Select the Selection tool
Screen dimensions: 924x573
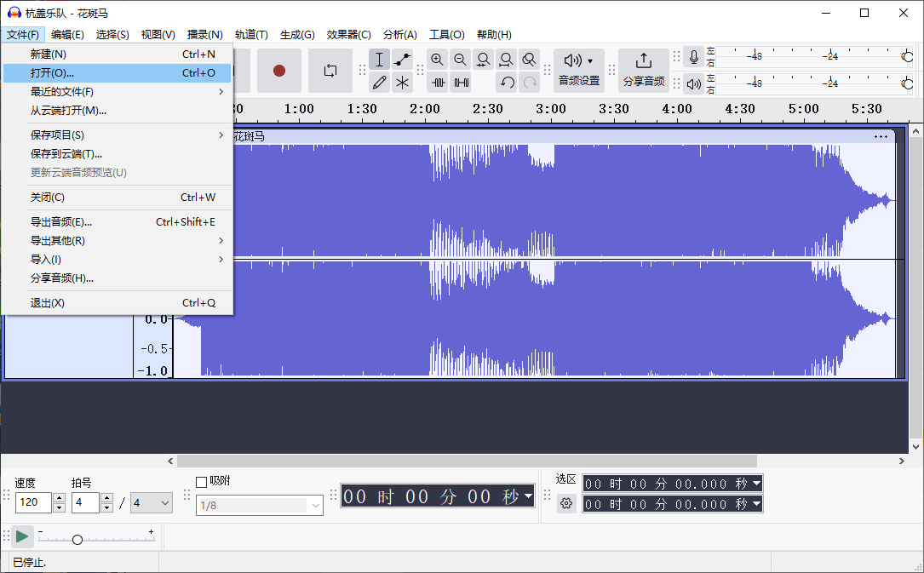click(379, 59)
